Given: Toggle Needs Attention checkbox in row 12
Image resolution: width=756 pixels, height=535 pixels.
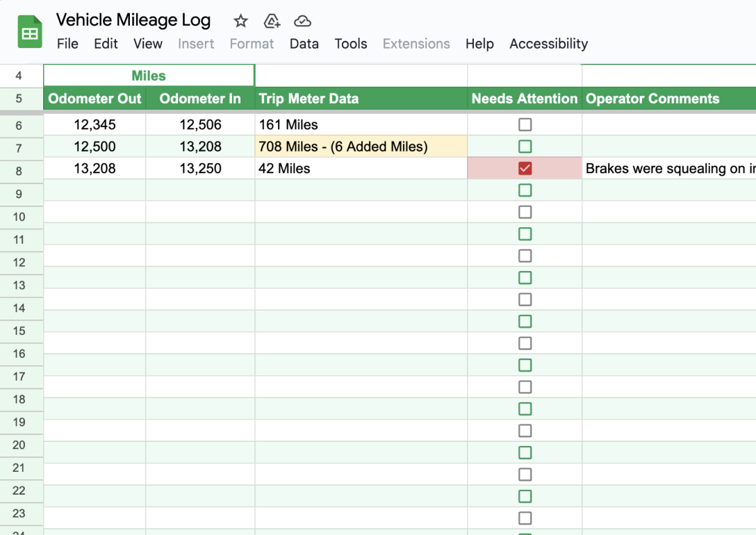Looking at the screenshot, I should [x=525, y=256].
